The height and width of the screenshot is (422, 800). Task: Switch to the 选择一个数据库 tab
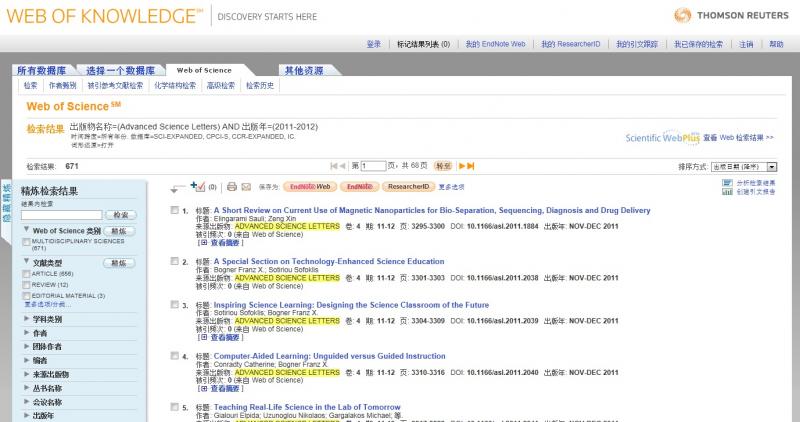tap(120, 70)
